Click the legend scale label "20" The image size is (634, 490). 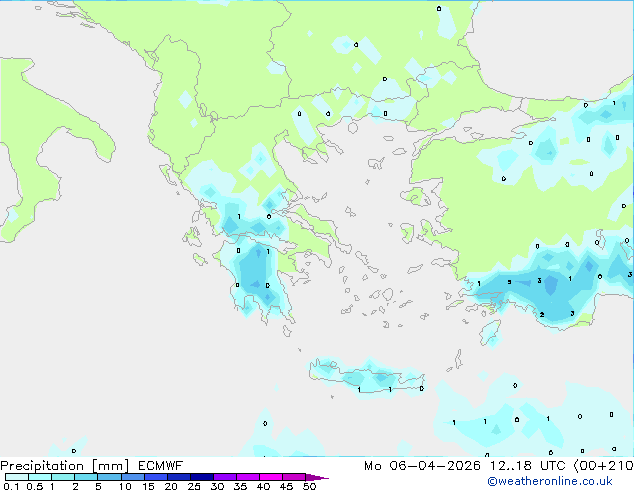point(171,486)
